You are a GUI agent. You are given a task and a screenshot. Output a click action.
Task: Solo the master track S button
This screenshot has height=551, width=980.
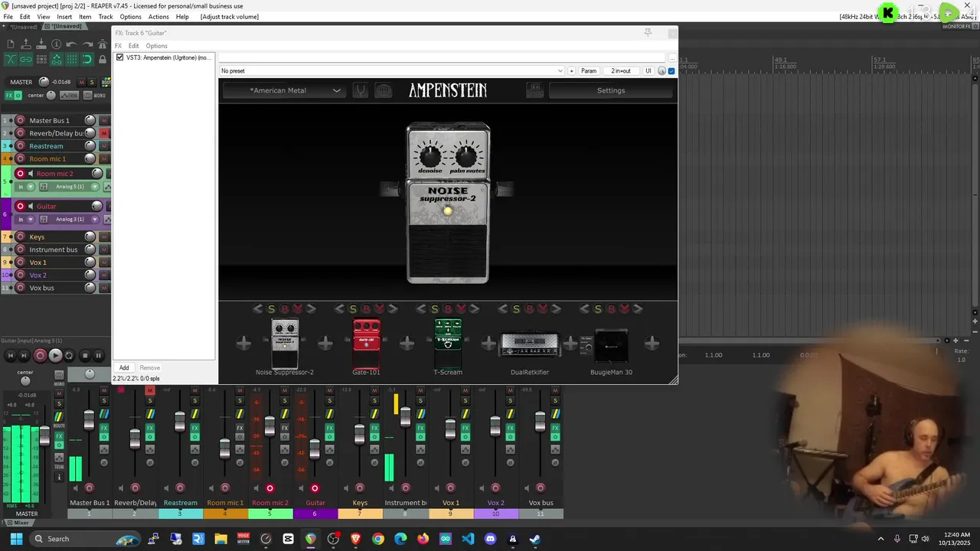coord(91,82)
